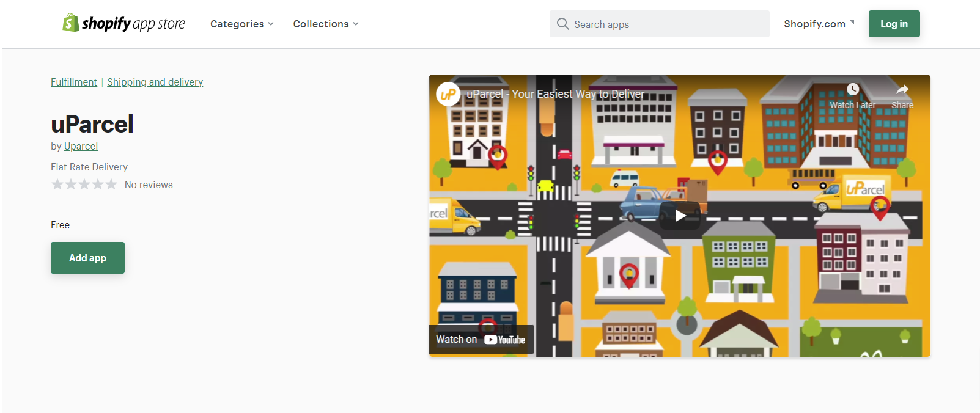Expand the Categories dropdown
980x413 pixels.
click(242, 24)
